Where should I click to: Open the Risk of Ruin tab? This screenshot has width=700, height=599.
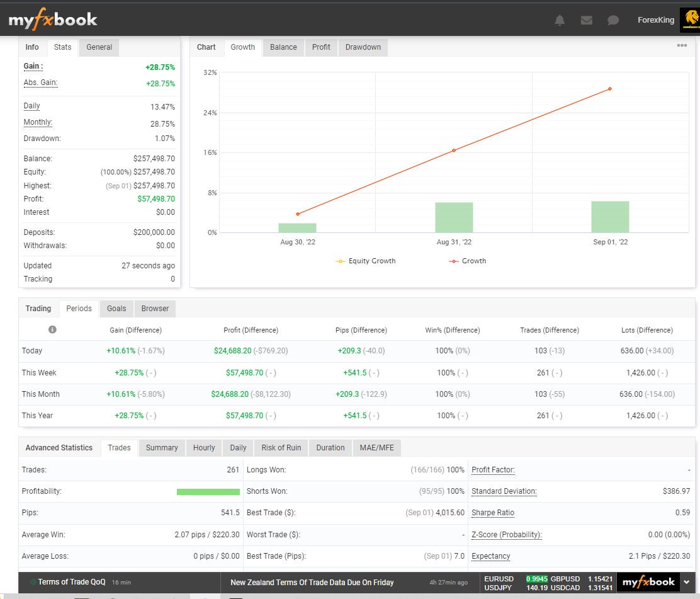tap(280, 447)
